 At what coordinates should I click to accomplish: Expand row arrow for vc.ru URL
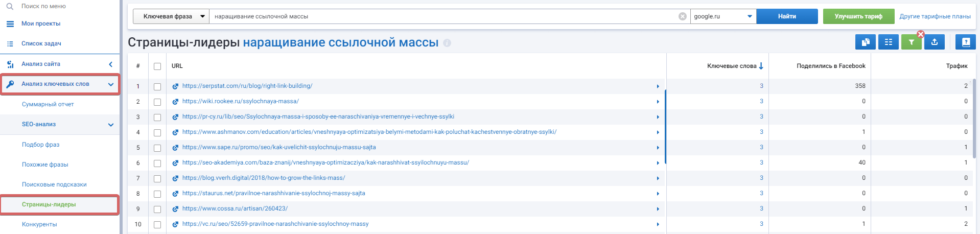coord(658,224)
